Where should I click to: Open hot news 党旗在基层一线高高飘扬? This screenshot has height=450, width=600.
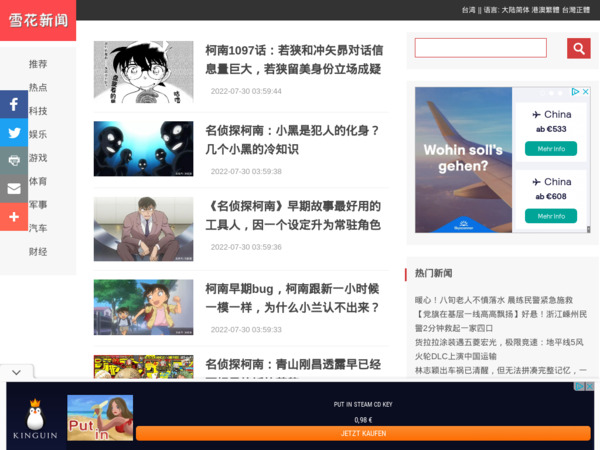coord(501,321)
